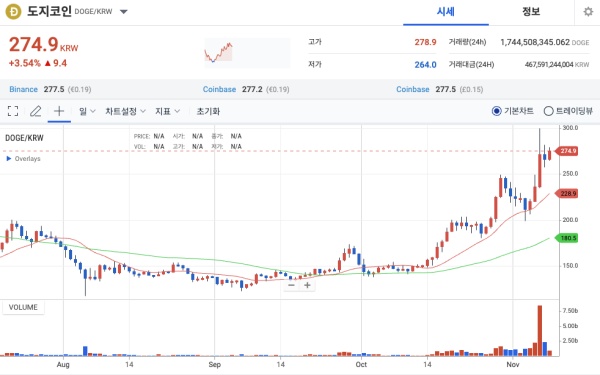Switch to the 시세 tab

[446, 12]
